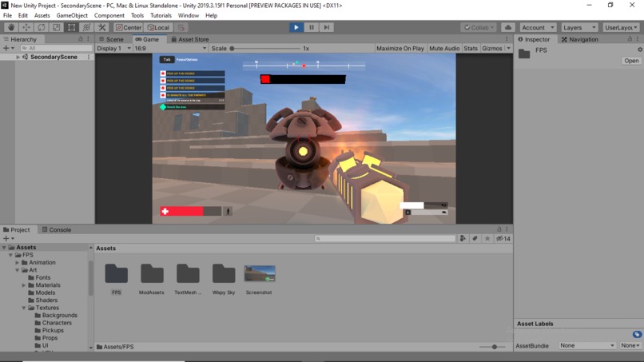Viewport: 644px width, 362px height.
Task: Switch to the Scene tab
Action: pyautogui.click(x=111, y=39)
